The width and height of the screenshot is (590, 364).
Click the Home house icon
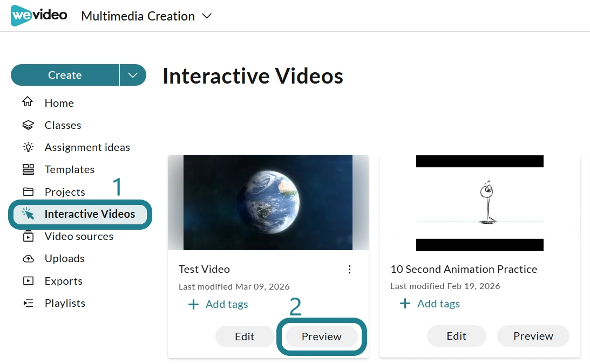coord(28,101)
